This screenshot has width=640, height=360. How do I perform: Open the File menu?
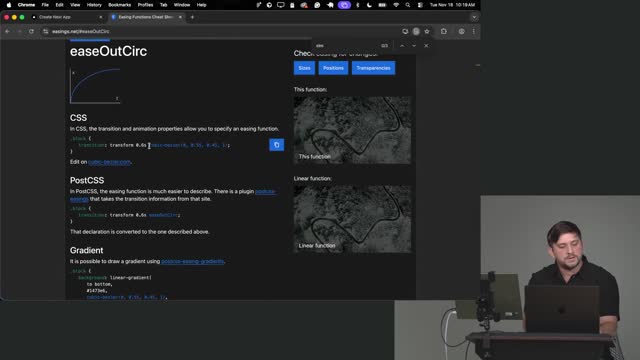(x=45, y=5)
